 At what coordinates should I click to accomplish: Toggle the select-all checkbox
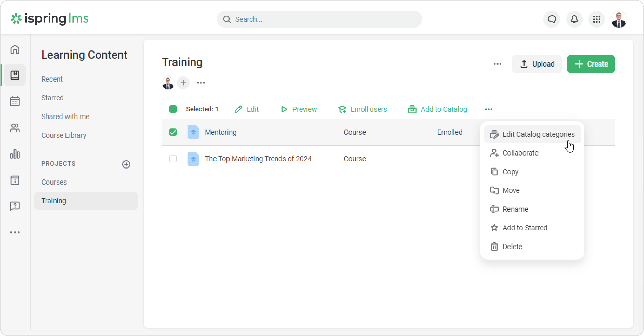click(x=173, y=109)
